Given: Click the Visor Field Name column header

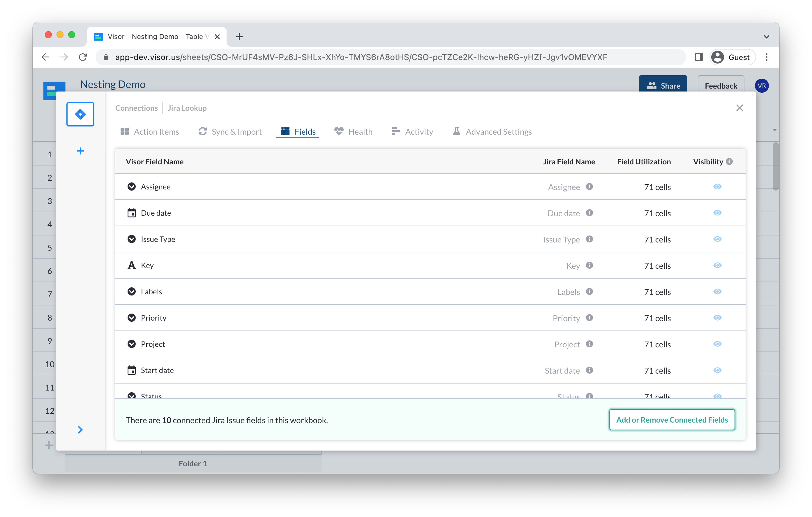Looking at the screenshot, I should tap(154, 162).
